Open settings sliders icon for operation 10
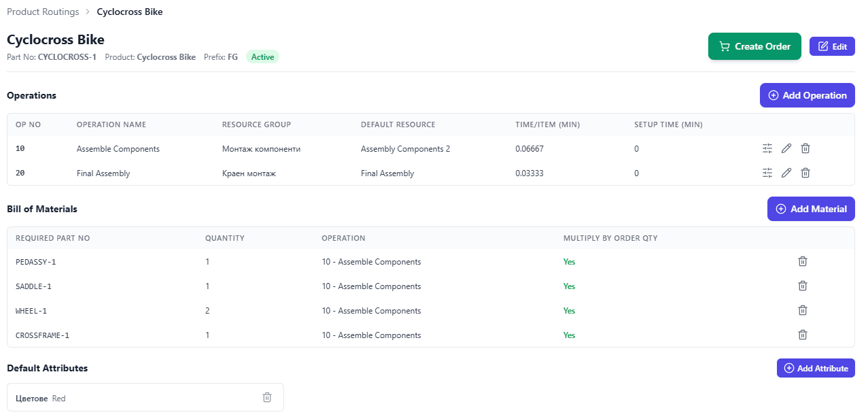 (767, 148)
